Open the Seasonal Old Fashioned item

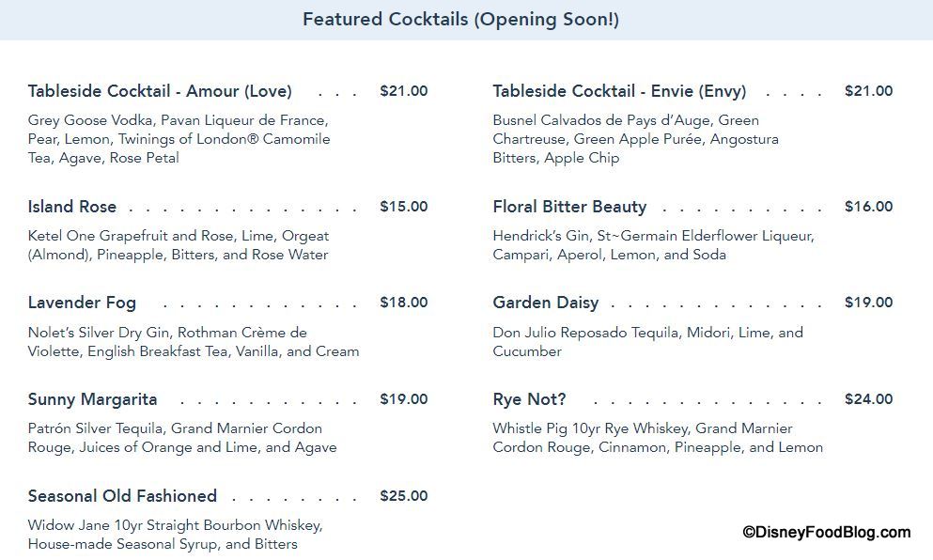coord(122,496)
